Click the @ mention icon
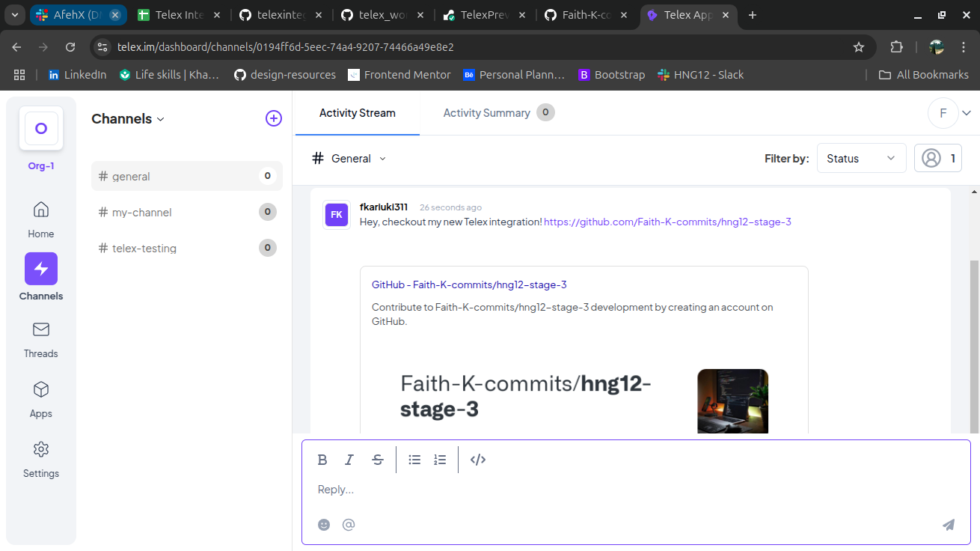The width and height of the screenshot is (980, 551). tap(349, 525)
